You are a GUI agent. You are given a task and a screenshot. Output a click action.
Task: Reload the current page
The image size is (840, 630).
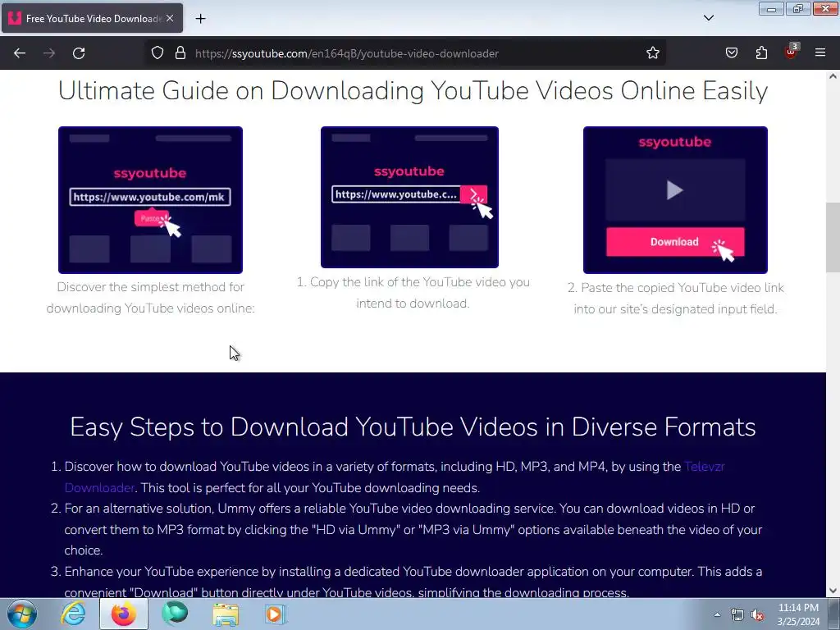pos(79,53)
